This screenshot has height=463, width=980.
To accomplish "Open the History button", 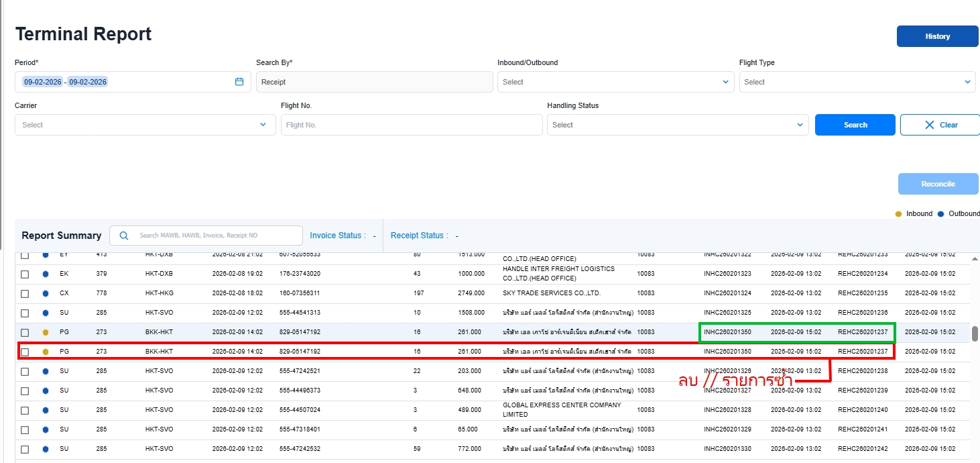I will click(x=937, y=36).
